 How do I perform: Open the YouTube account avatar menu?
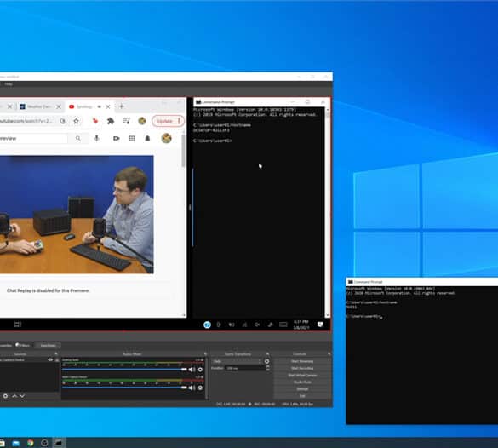point(166,138)
